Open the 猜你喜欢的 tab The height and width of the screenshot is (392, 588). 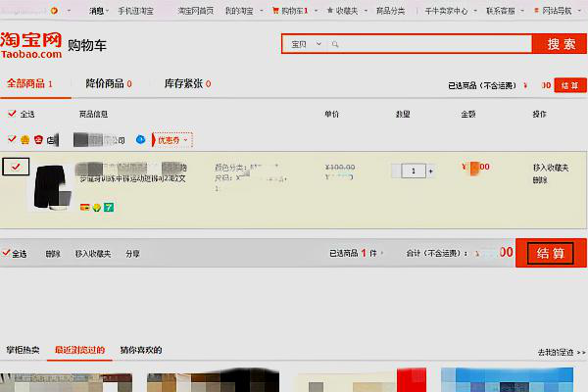coord(141,350)
